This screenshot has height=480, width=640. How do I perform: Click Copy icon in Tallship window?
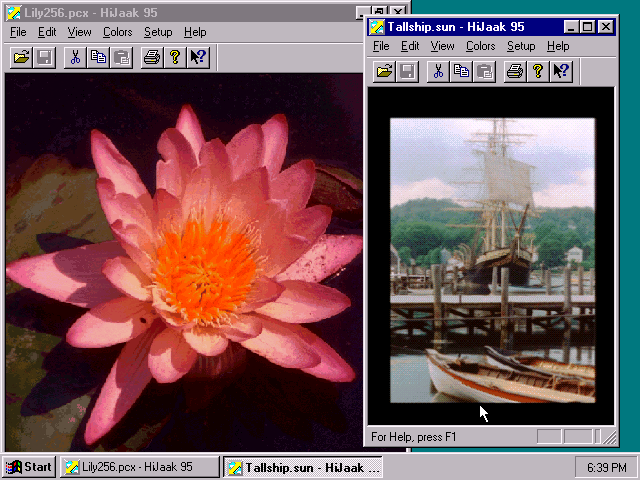[x=461, y=71]
